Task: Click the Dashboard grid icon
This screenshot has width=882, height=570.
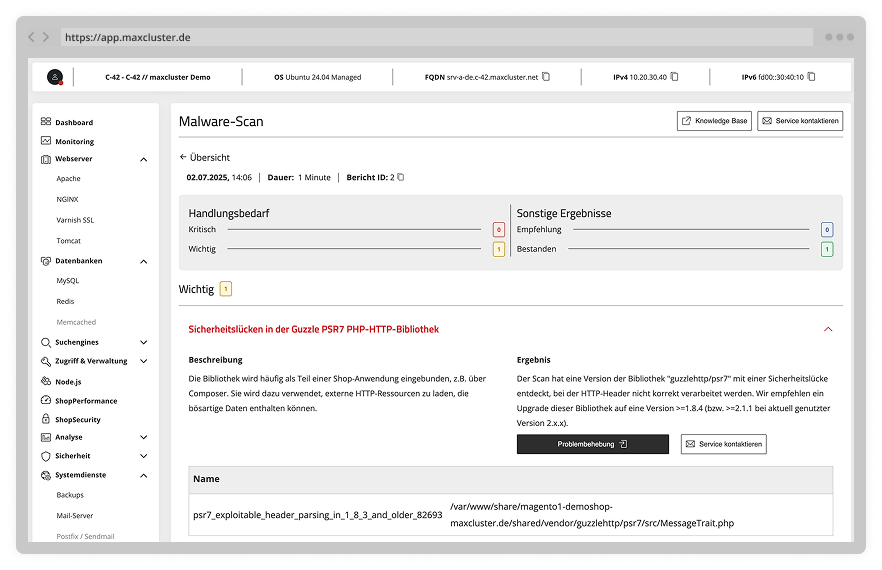Action: click(46, 122)
